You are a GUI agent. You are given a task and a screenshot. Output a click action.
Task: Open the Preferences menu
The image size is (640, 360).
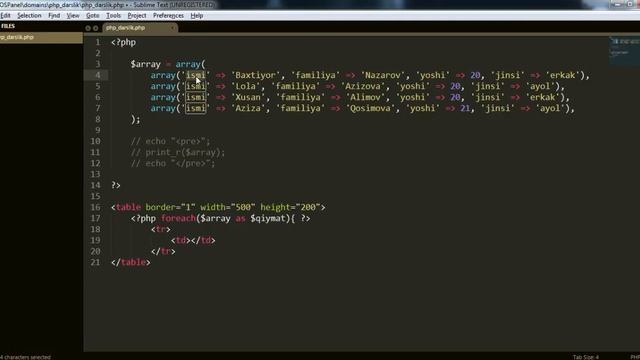point(168,16)
